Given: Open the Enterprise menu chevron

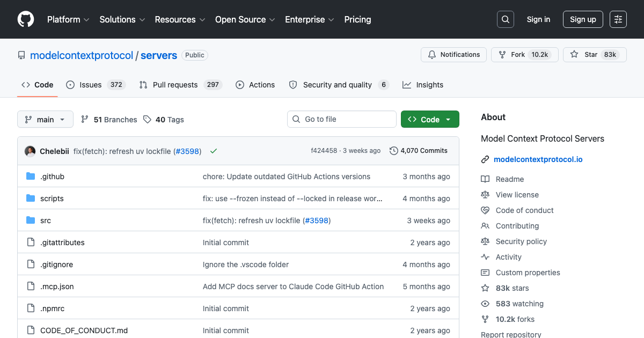Looking at the screenshot, I should 331,19.
